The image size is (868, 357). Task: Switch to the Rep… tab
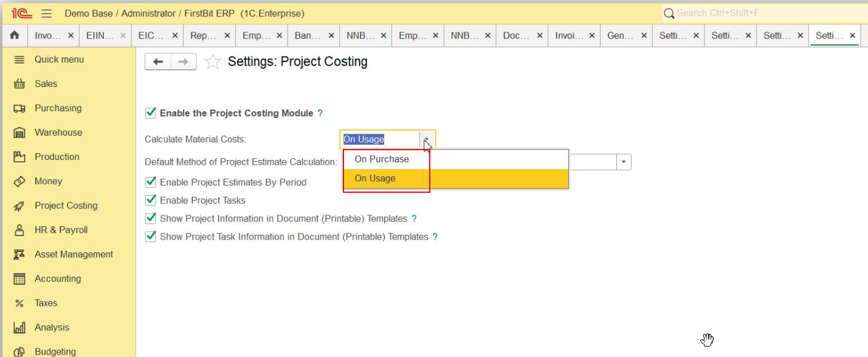pyautogui.click(x=203, y=36)
